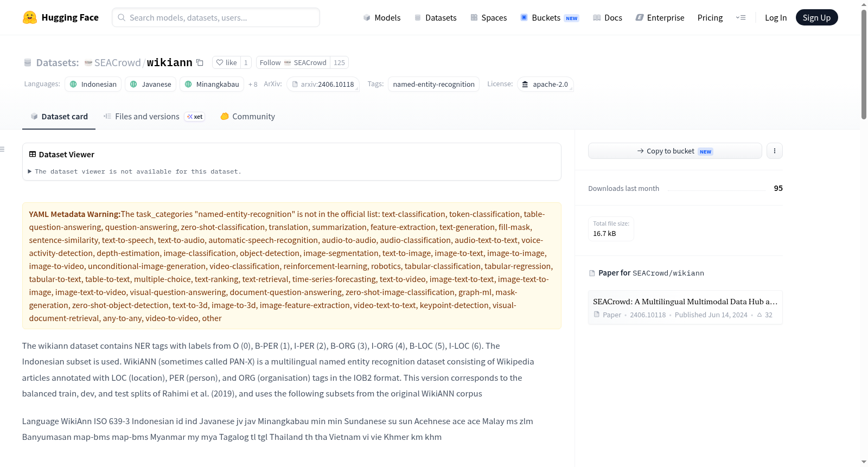The width and height of the screenshot is (868, 467).
Task: Click the Dataset Viewer heading
Action: click(67, 155)
